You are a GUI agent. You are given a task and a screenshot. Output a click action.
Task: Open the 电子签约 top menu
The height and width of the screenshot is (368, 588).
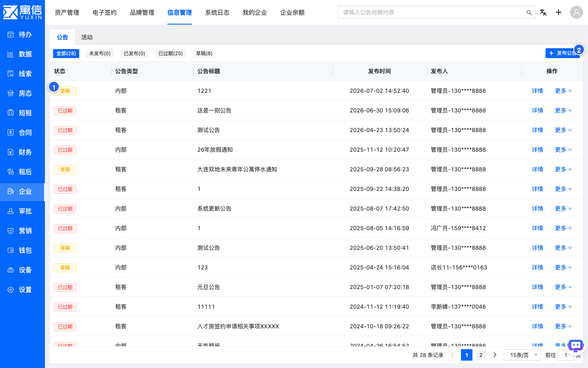coord(105,12)
